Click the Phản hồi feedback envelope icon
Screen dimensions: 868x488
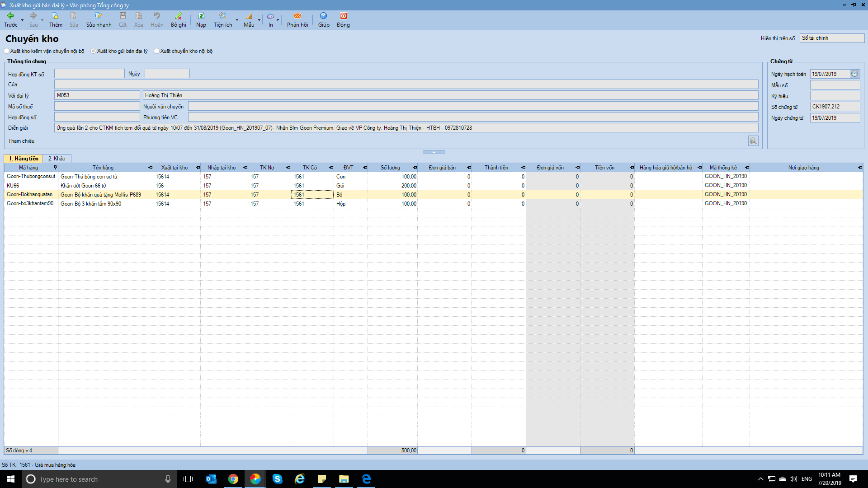(297, 16)
